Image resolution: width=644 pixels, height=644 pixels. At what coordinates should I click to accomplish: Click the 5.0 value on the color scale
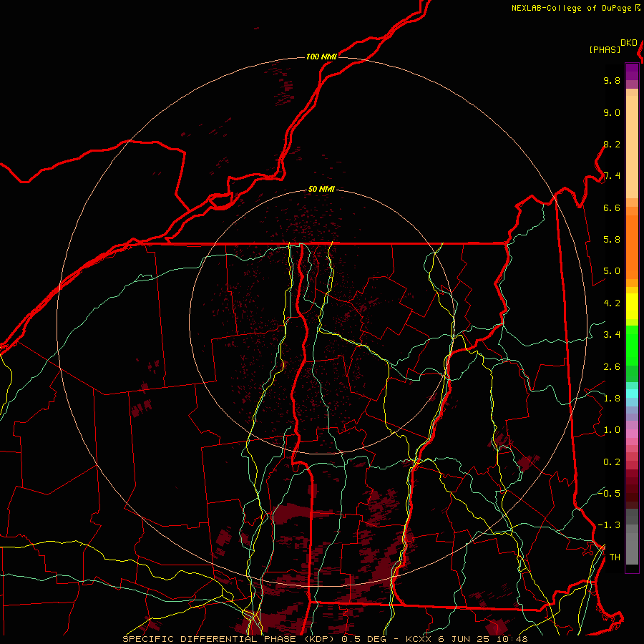[612, 271]
